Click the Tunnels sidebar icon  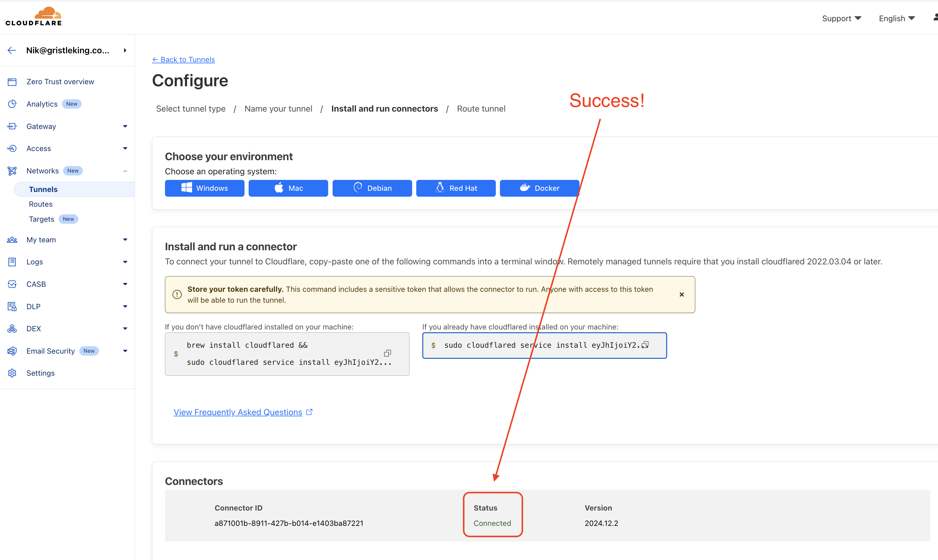tap(43, 189)
